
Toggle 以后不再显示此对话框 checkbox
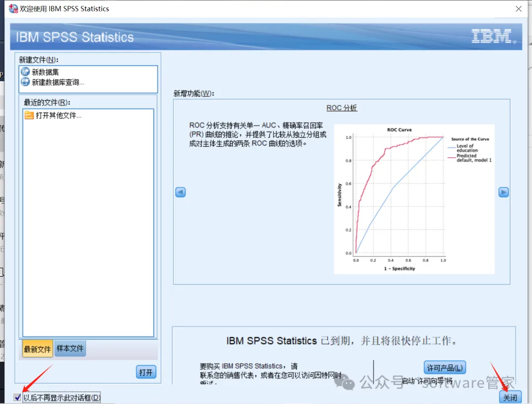(x=17, y=397)
